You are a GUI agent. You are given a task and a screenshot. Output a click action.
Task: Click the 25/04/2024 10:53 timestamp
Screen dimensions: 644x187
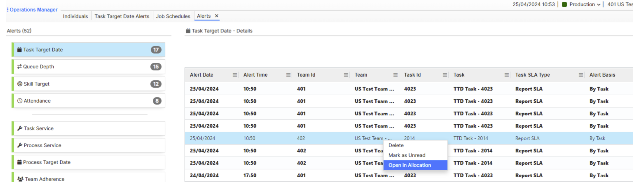[x=533, y=5]
